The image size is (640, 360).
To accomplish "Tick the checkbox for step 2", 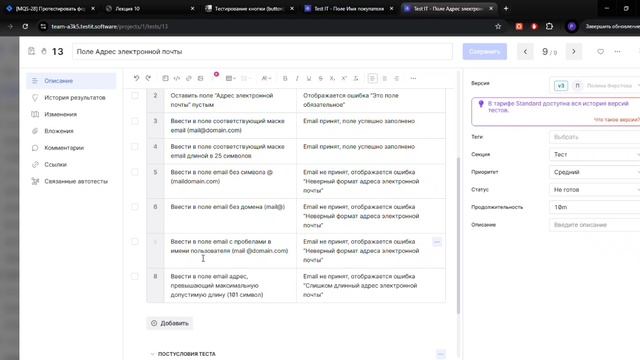I will [135, 96].
